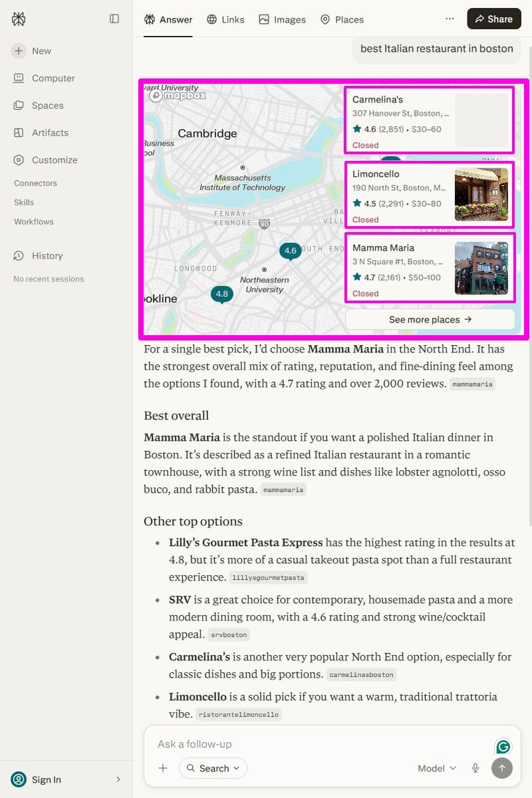Screen dimensions: 532x798
Task: Switch to the Images tab
Action: (x=282, y=19)
